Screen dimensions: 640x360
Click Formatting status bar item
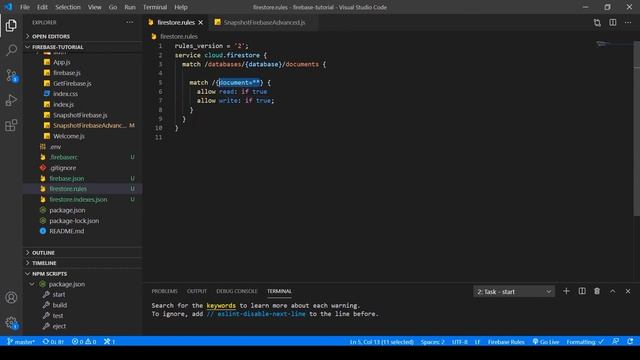(x=585, y=342)
